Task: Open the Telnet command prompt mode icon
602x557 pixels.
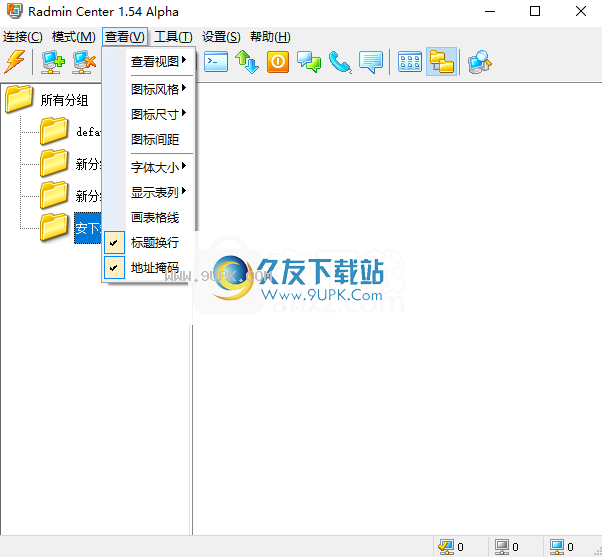Action: click(x=216, y=62)
